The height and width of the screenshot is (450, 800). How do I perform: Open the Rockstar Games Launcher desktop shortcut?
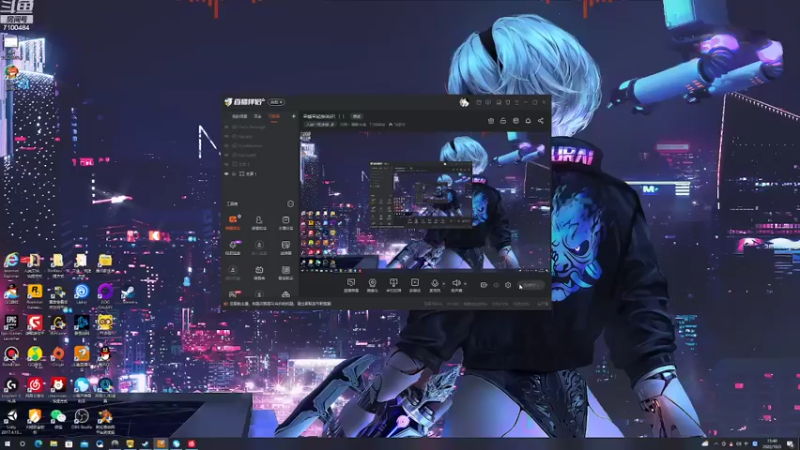35,295
